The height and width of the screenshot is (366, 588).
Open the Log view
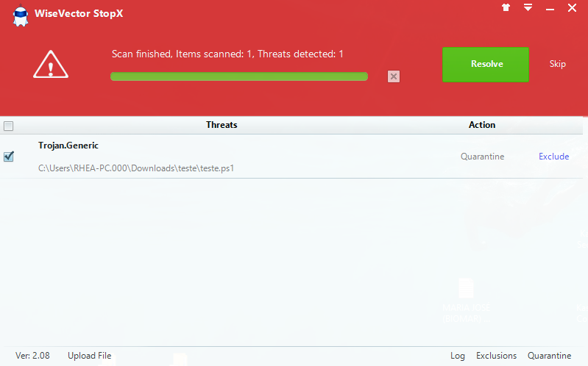tap(458, 356)
